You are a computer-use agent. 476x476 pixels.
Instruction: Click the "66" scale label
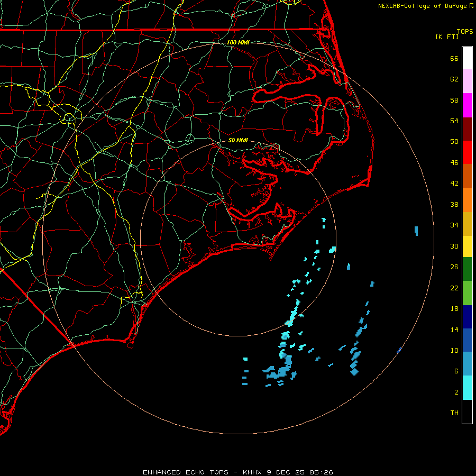coord(454,58)
